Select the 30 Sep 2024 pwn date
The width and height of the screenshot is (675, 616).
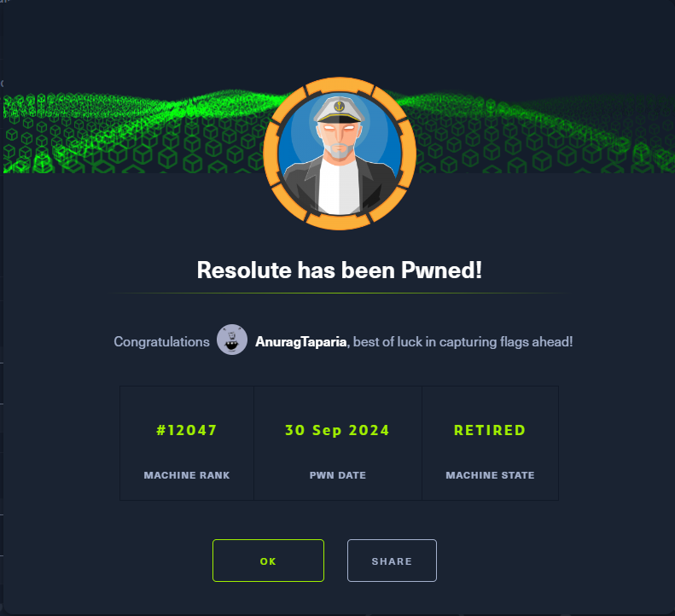tap(338, 431)
